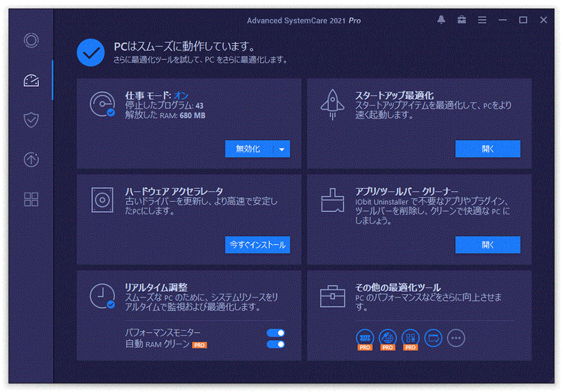The width and height of the screenshot is (563, 392).
Task: Click the blue checkmark status icon
Action: click(x=91, y=53)
